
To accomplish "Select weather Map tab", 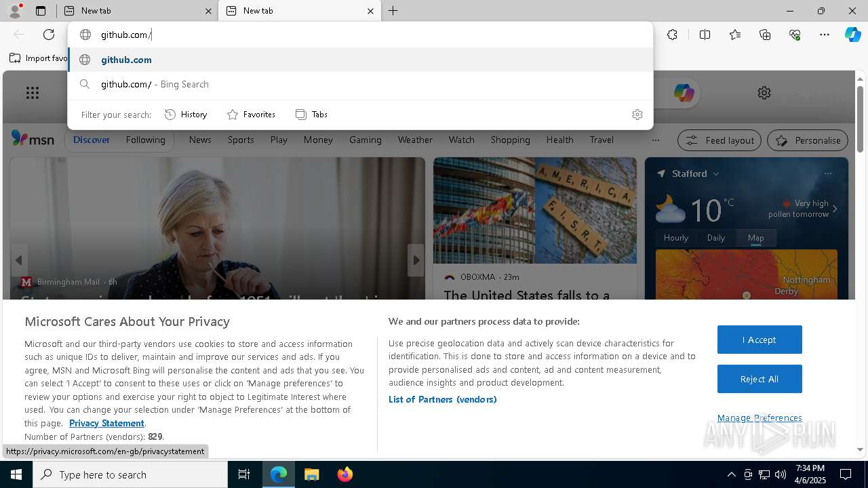I will click(x=756, y=238).
